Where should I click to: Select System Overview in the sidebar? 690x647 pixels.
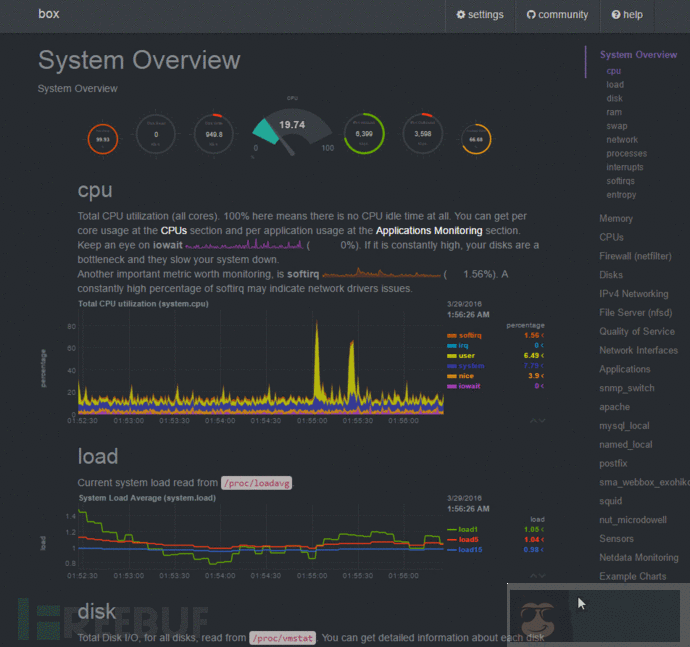638,55
